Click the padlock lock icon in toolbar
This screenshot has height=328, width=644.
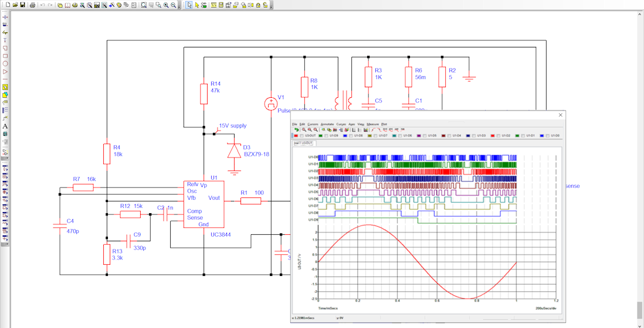(x=258, y=5)
